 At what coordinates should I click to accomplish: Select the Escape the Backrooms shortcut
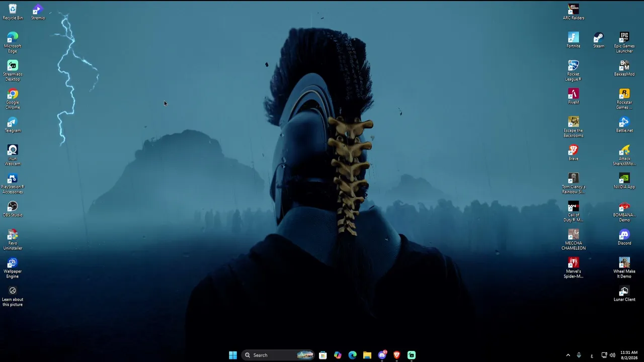574,127
